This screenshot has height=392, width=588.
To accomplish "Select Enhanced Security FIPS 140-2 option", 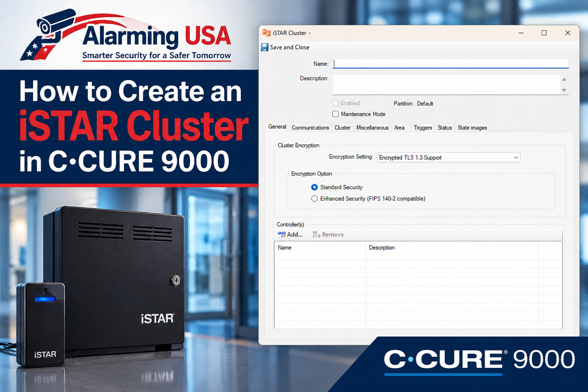I will (314, 199).
